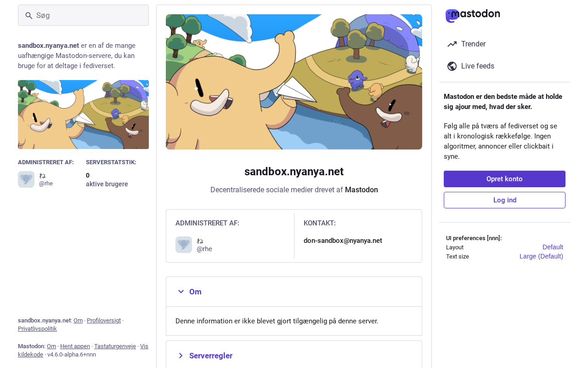The width and height of the screenshot is (588, 368).
Task: Click the search magnifier icon
Action: 29,16
